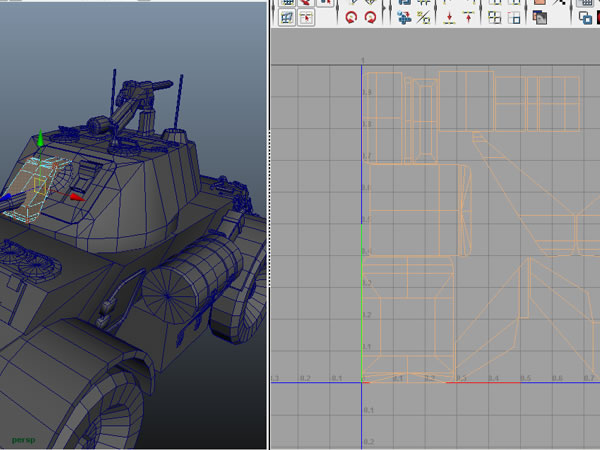Rotate selected UVs counterclockwise
Screen dimensions: 600x450
click(x=351, y=18)
